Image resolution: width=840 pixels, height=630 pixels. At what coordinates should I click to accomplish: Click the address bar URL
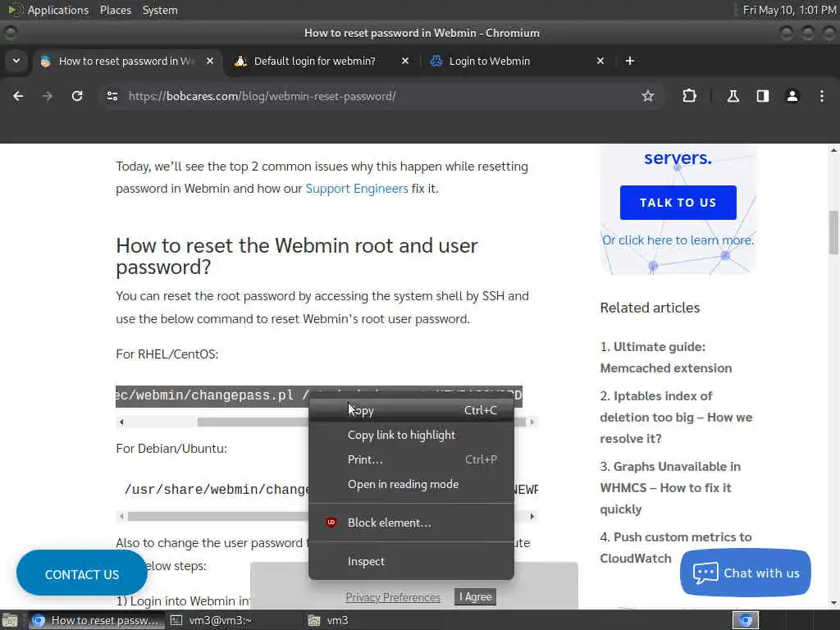point(262,97)
